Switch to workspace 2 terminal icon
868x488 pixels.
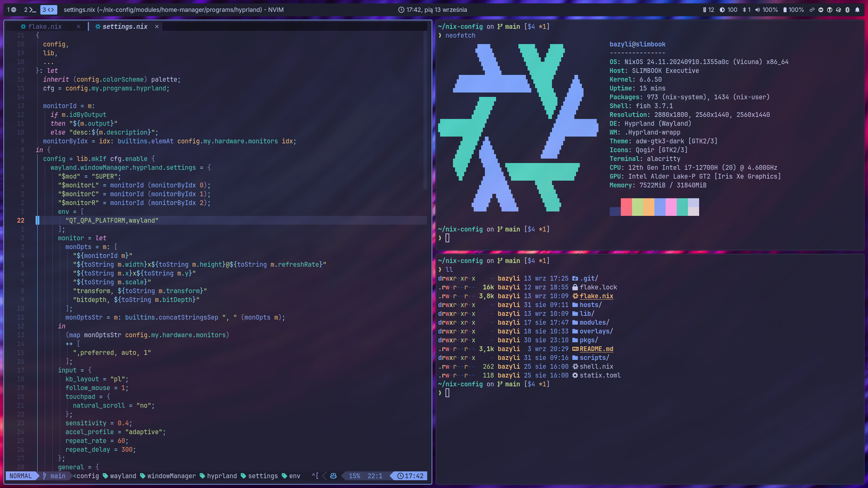coord(30,10)
